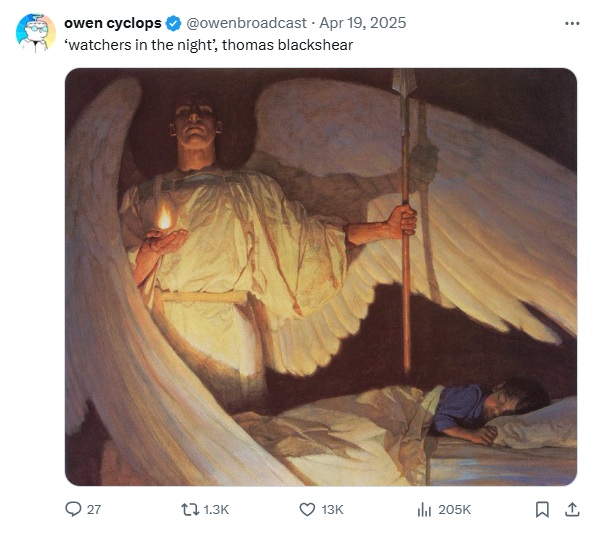
Task: Open the share upload arrow menu
Action: pos(572,509)
